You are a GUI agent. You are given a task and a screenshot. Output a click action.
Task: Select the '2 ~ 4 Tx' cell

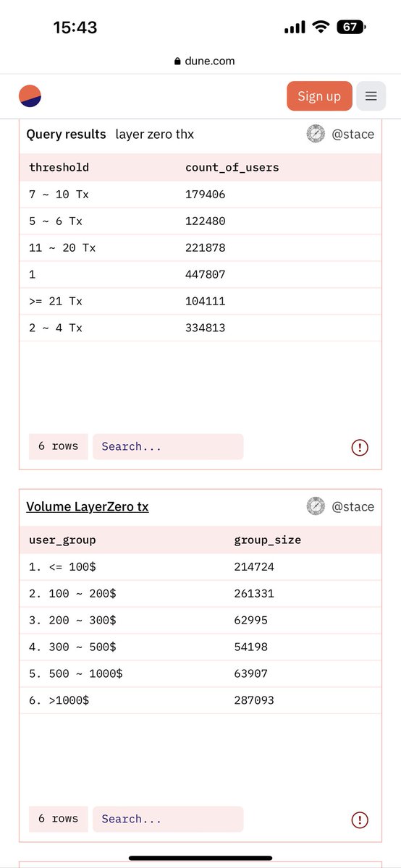(x=56, y=328)
